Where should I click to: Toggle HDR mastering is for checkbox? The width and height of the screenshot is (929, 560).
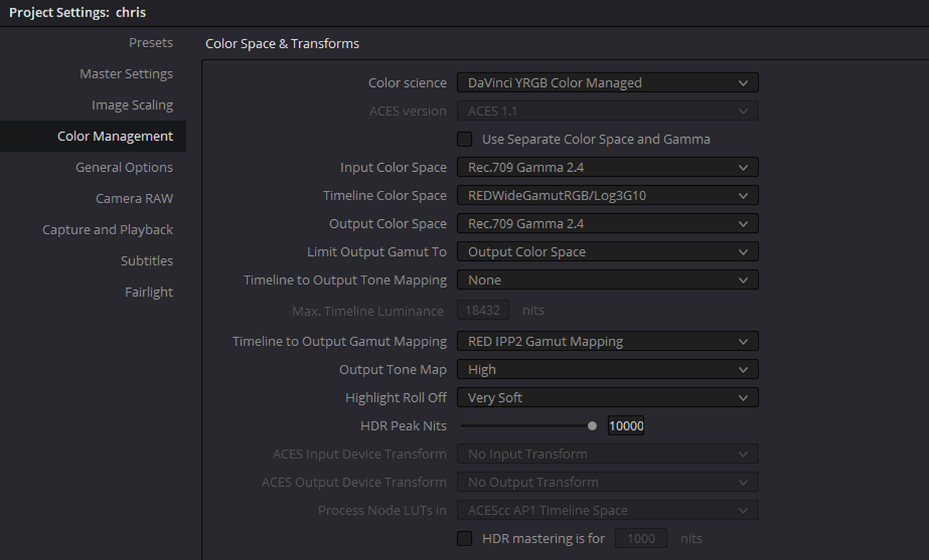click(x=464, y=539)
